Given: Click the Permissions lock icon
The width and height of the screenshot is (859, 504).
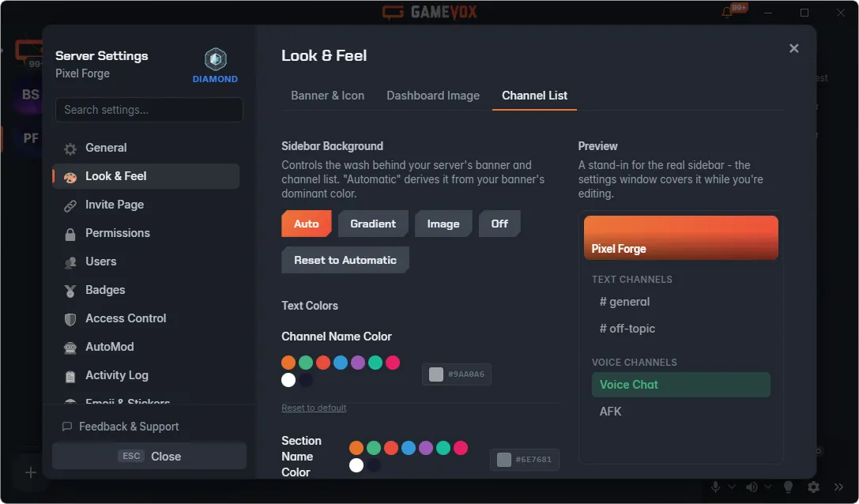Looking at the screenshot, I should tap(70, 234).
